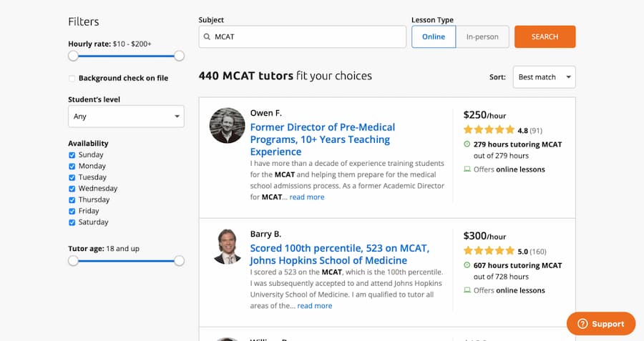Click the clock icon beside 607 hours tutoring
The width and height of the screenshot is (644, 341).
point(467,265)
